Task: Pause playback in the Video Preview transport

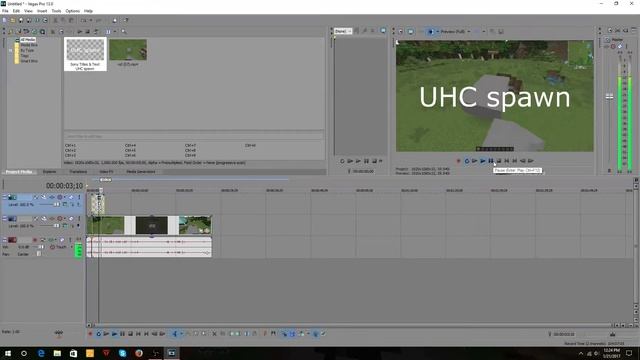Action: (491, 161)
